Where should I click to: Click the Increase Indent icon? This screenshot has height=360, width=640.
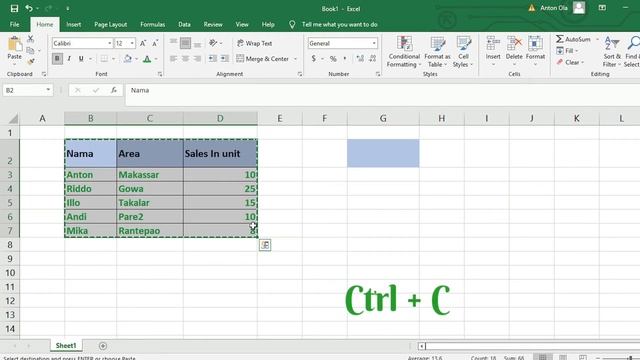[x=225, y=59]
